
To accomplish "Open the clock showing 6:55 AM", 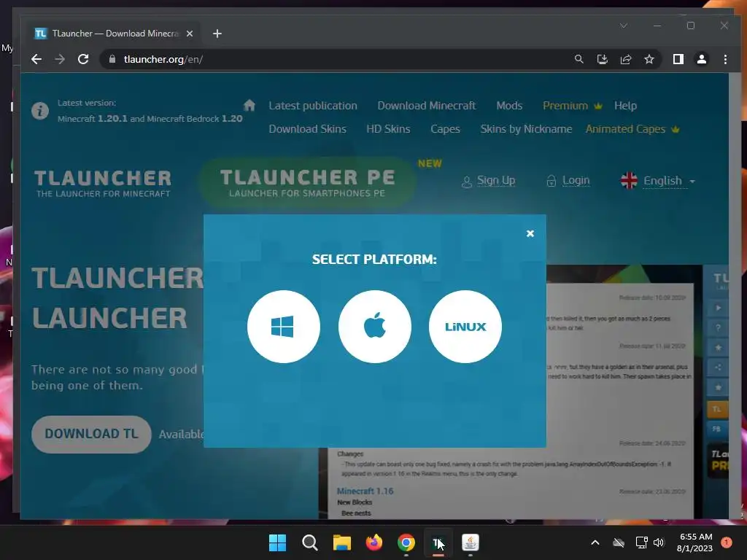I will (x=694, y=542).
